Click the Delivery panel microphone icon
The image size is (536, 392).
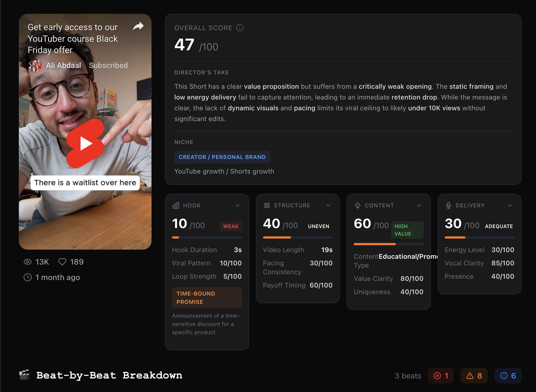pyautogui.click(x=448, y=205)
